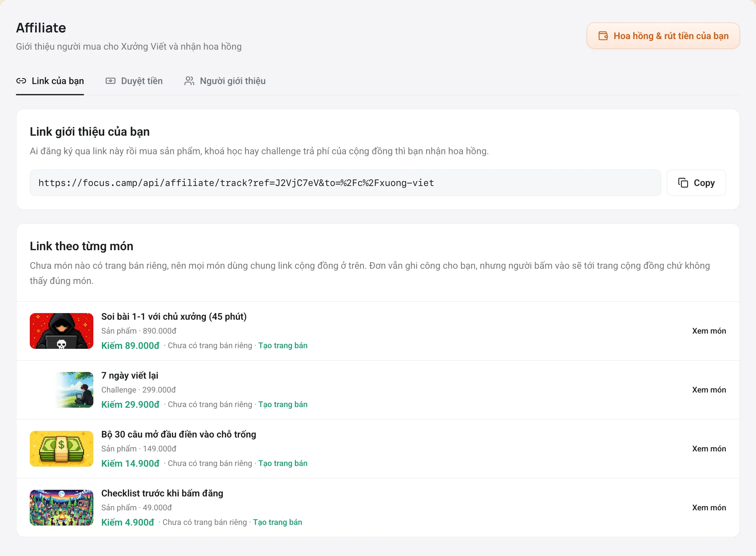This screenshot has height=556, width=756.
Task: Open the 7 ngày viết lại thumbnail
Action: tap(62, 390)
